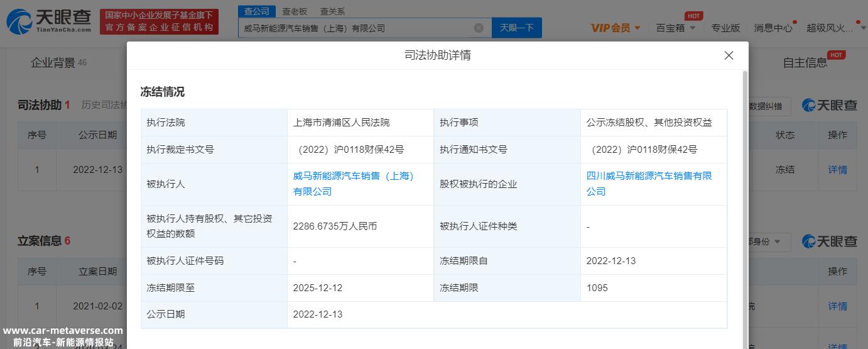The image size is (868, 349).
Task: Click the 天眼查 logo beside 数据纠错
Action: [x=829, y=106]
